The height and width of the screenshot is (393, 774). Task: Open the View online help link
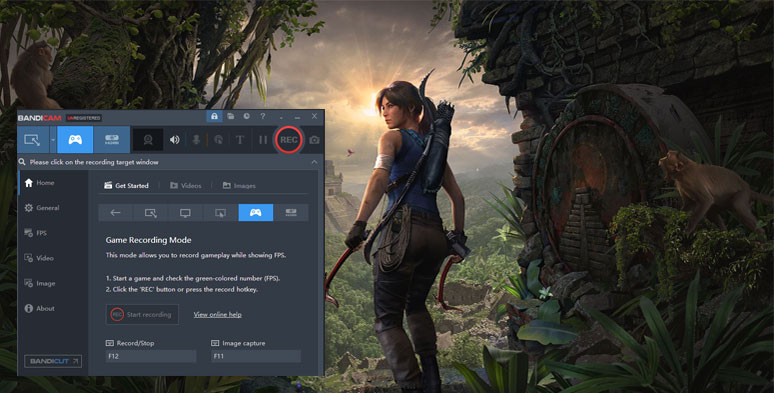tap(218, 314)
